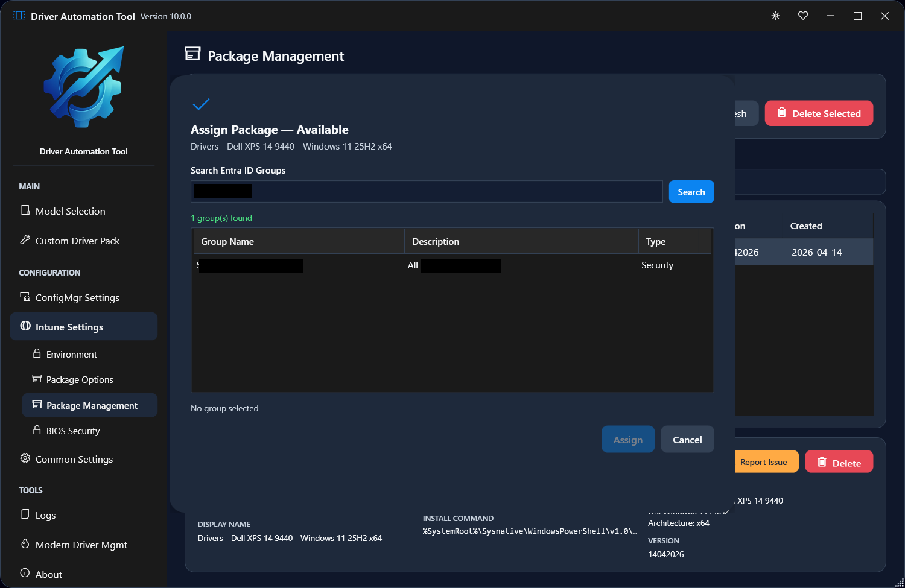Select the found Security group row

(x=452, y=265)
